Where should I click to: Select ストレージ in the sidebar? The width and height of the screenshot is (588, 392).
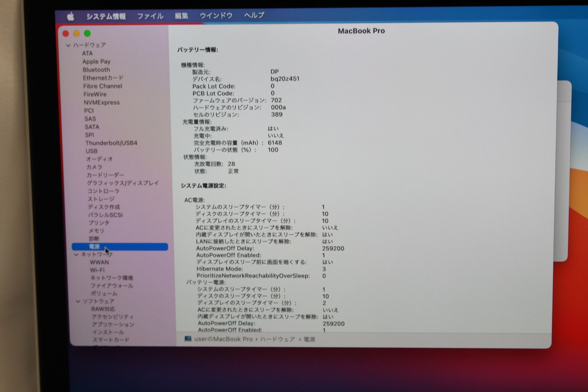(101, 199)
